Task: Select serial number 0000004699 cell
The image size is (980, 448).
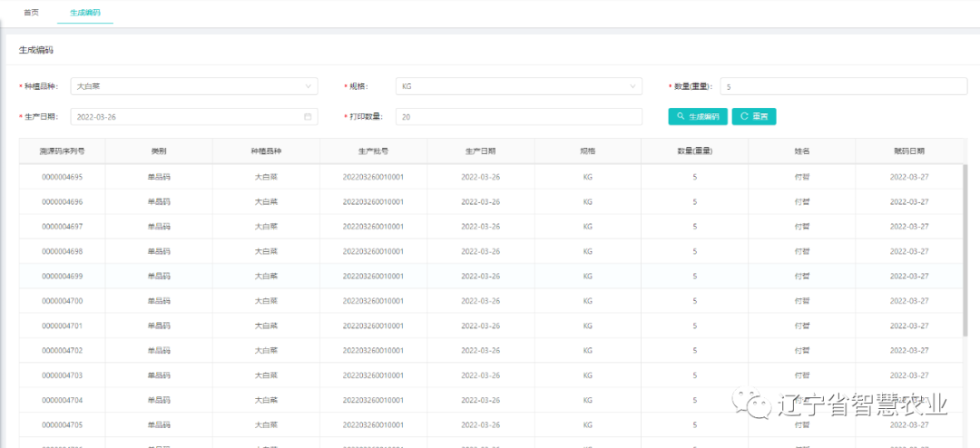Action: coord(62,277)
